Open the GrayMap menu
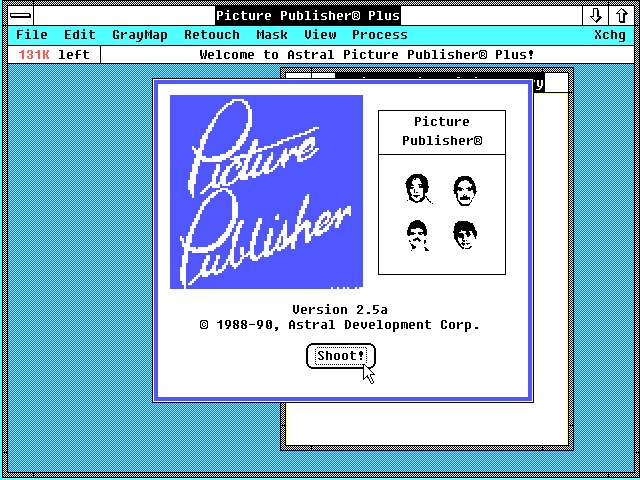The height and width of the screenshot is (480, 640). [140, 35]
